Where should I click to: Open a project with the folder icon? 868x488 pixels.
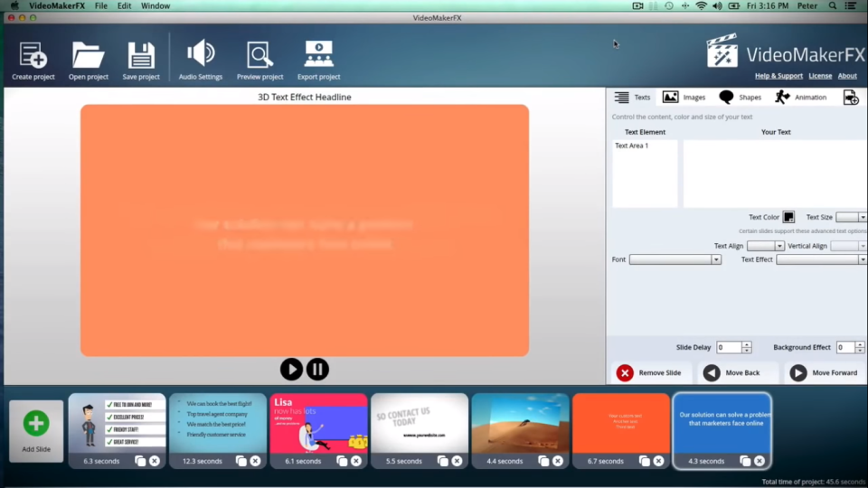pos(88,55)
